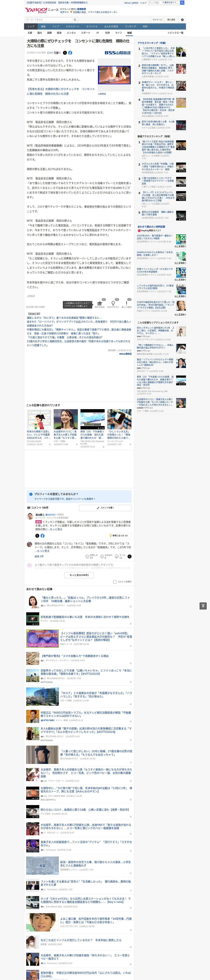Share article on X from header
Screen dimensions: 210x980
click(x=65, y=53)
